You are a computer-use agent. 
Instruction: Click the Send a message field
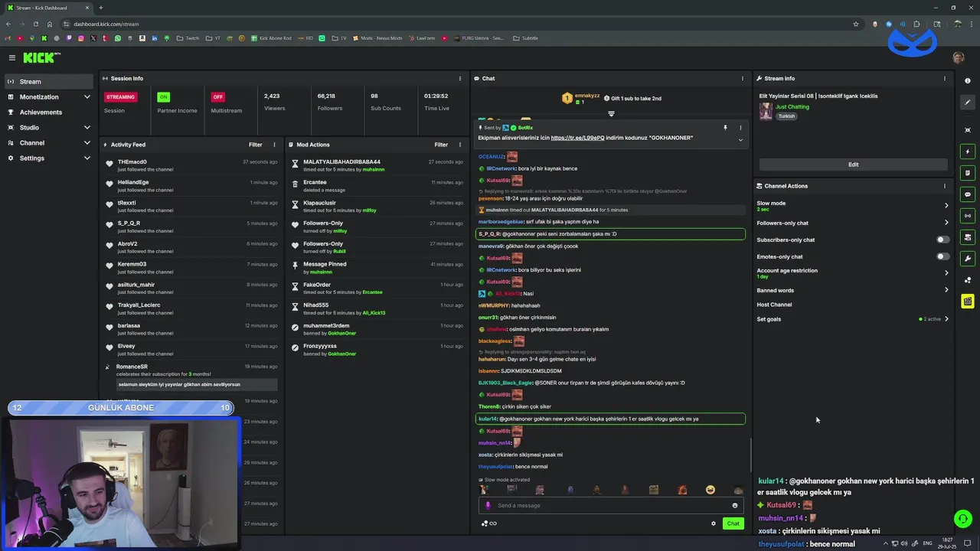click(610, 505)
